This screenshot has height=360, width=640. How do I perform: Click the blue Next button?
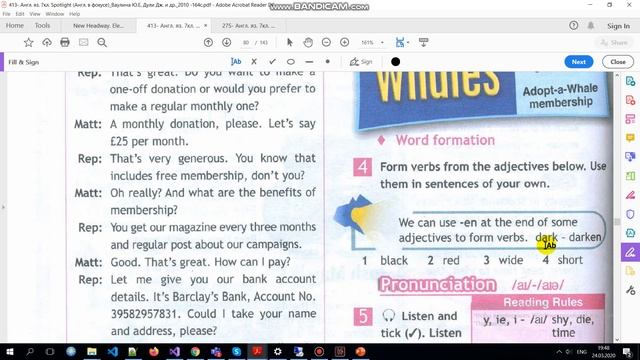pyautogui.click(x=579, y=62)
